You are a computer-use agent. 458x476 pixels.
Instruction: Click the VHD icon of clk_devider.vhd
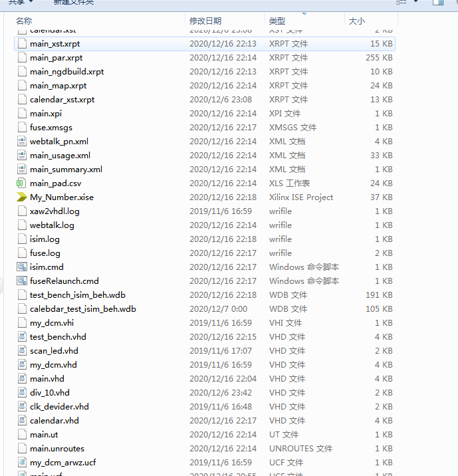(22, 407)
